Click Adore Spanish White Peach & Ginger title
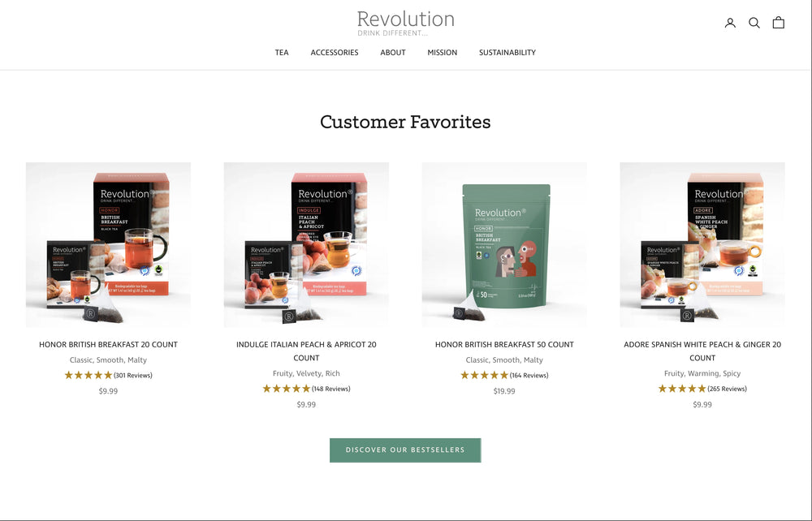 [702, 351]
